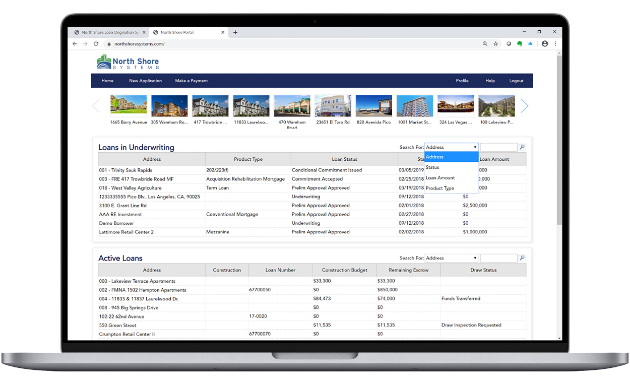Viewport: 630px width, 387px height.
Task: Go back with the browser back arrow
Action: (75, 44)
